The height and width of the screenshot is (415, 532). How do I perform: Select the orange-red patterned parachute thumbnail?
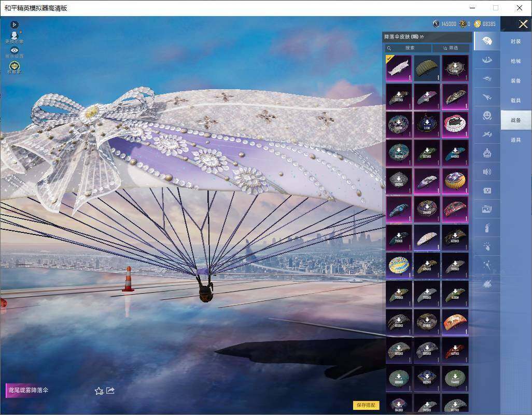455,322
